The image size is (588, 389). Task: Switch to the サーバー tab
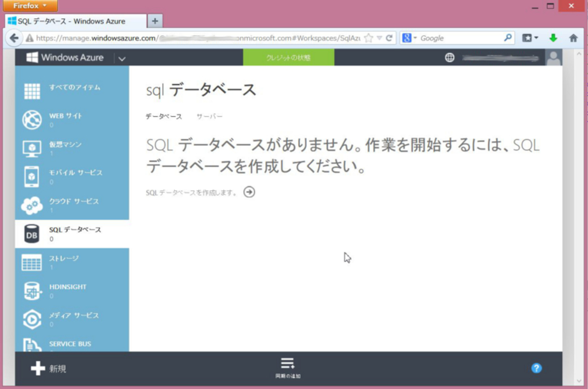(209, 117)
